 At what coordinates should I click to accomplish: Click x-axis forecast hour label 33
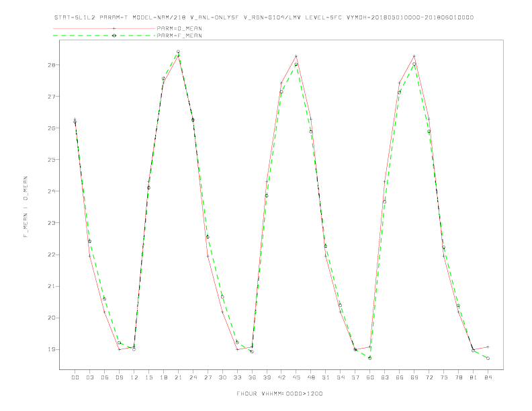(237, 377)
